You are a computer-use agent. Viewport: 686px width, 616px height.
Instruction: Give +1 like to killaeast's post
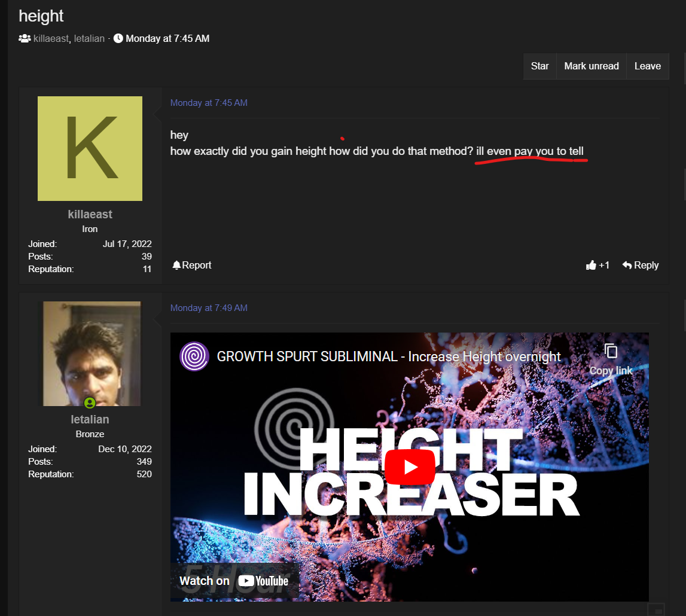tap(597, 265)
